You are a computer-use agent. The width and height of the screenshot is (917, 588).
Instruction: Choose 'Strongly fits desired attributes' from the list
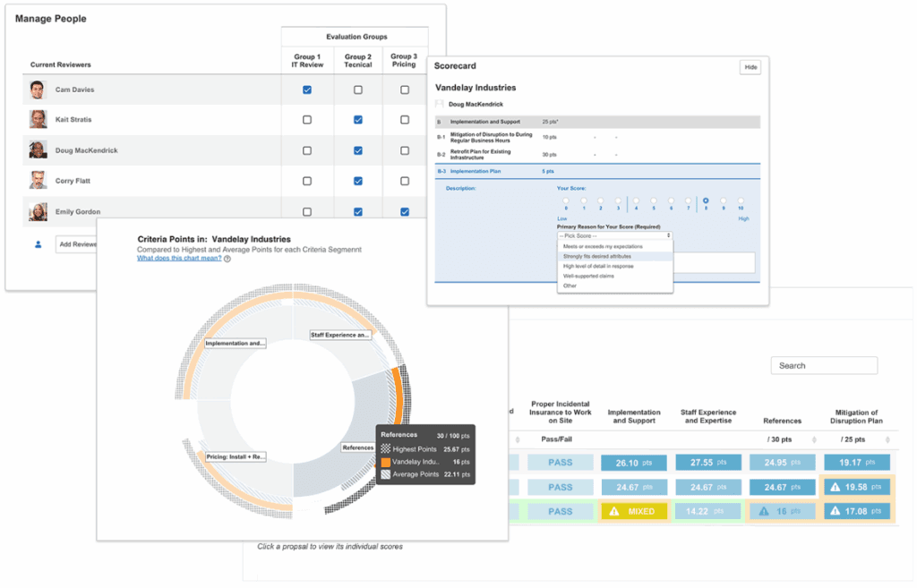[x=599, y=256]
